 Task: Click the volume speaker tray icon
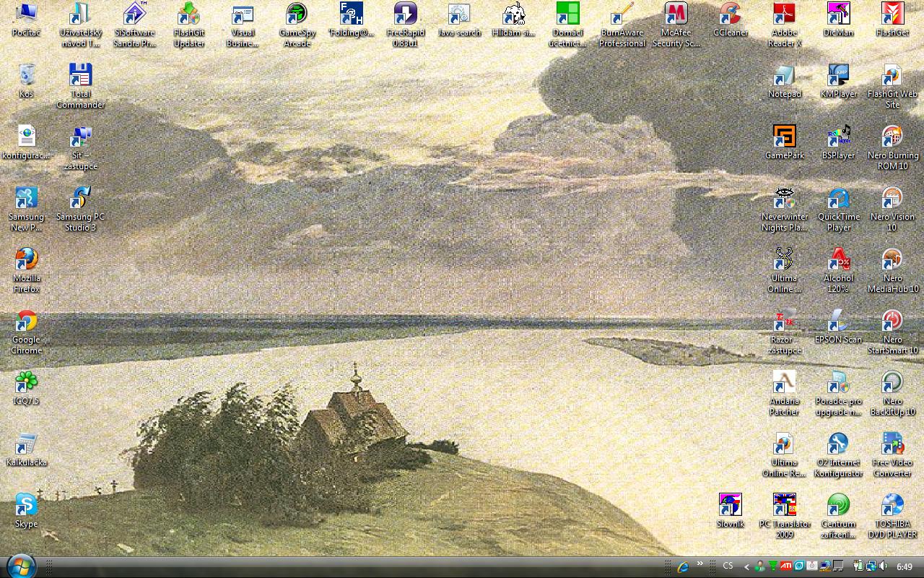[x=883, y=566]
